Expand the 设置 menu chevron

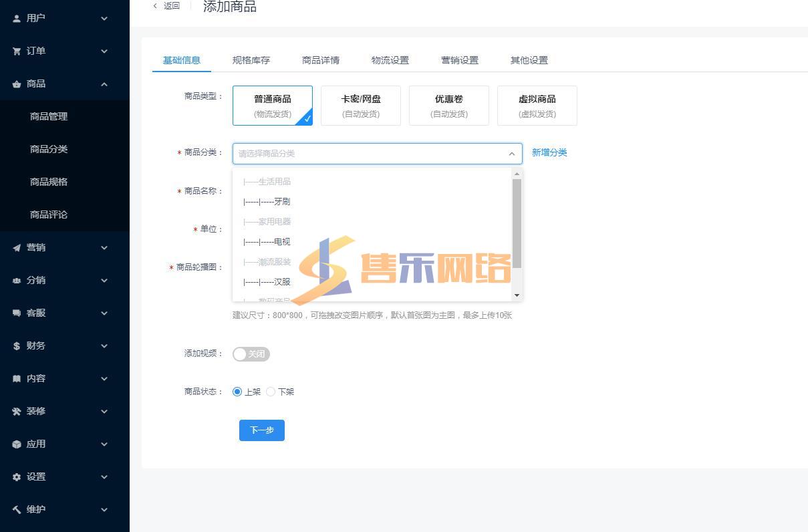104,477
